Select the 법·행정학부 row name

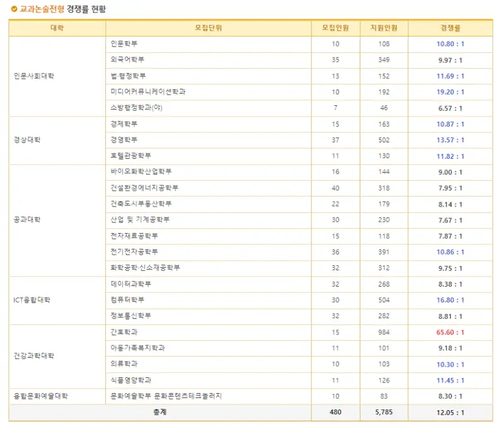[x=129, y=76]
